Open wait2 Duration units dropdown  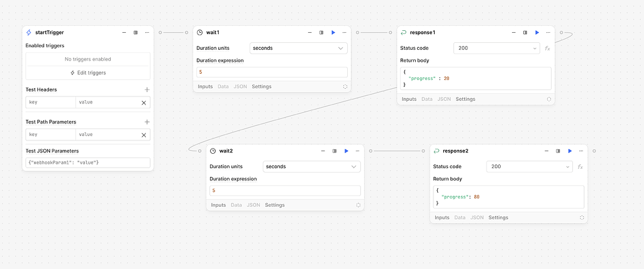[312, 166]
